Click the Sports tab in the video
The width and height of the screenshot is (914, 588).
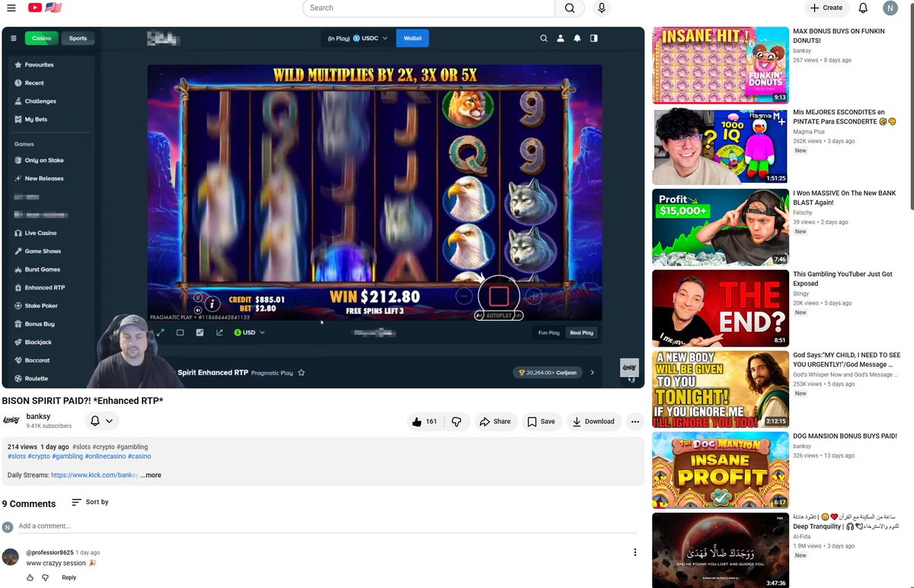pyautogui.click(x=78, y=38)
